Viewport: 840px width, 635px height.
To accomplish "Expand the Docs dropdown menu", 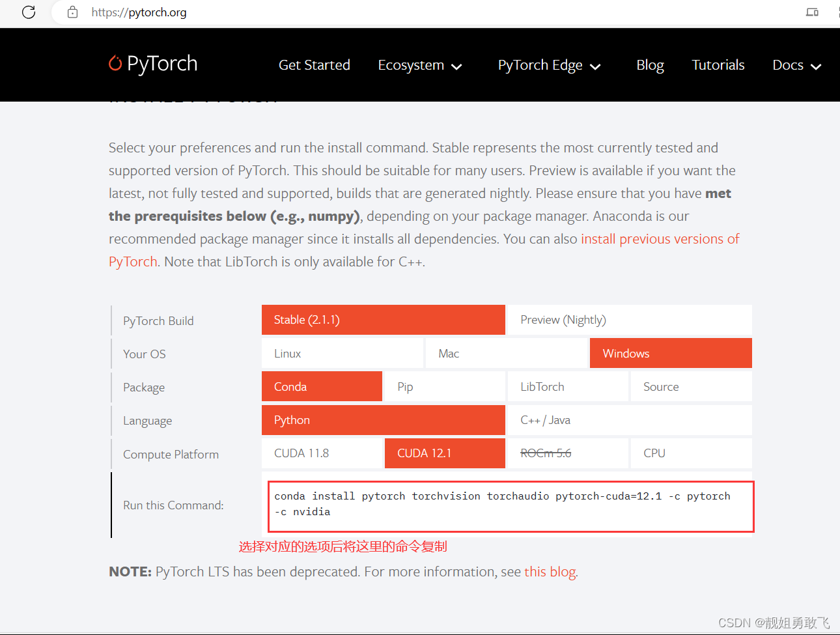I will 788,64.
